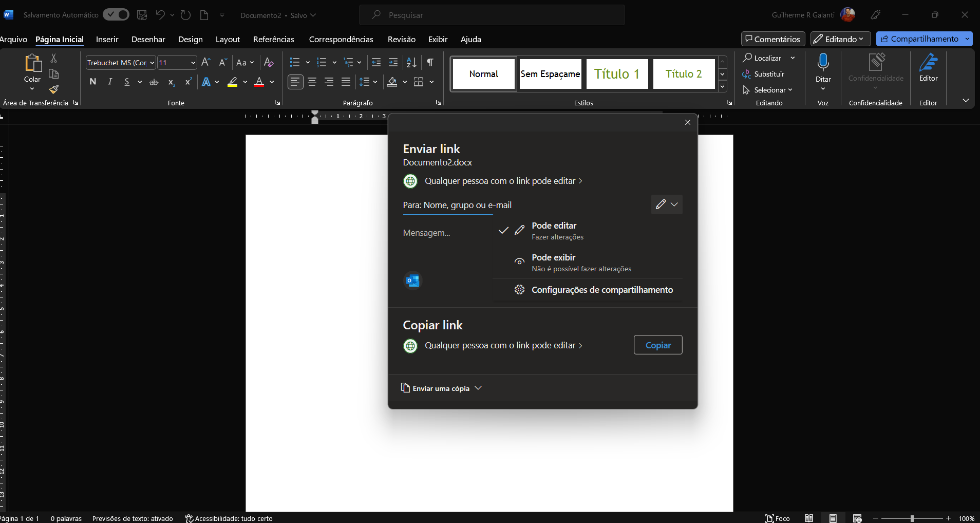Click the Clear formatting icon
Screen dimensions: 980x523
[269, 62]
